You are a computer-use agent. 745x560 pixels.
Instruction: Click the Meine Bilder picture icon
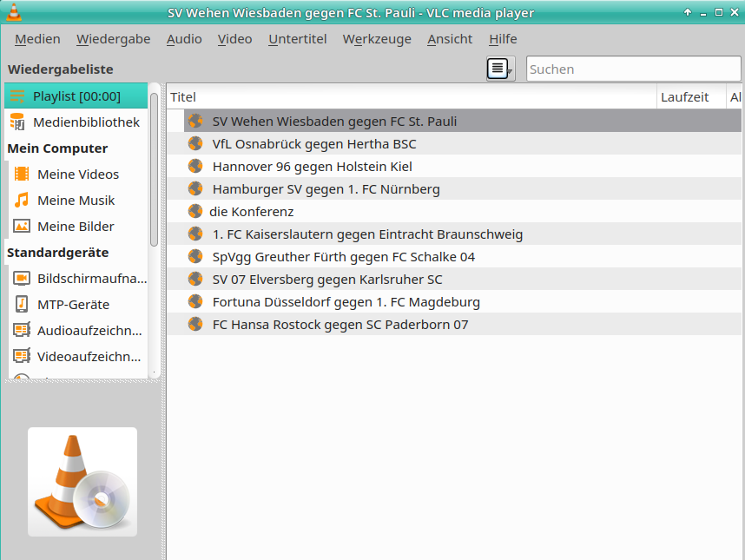22,226
